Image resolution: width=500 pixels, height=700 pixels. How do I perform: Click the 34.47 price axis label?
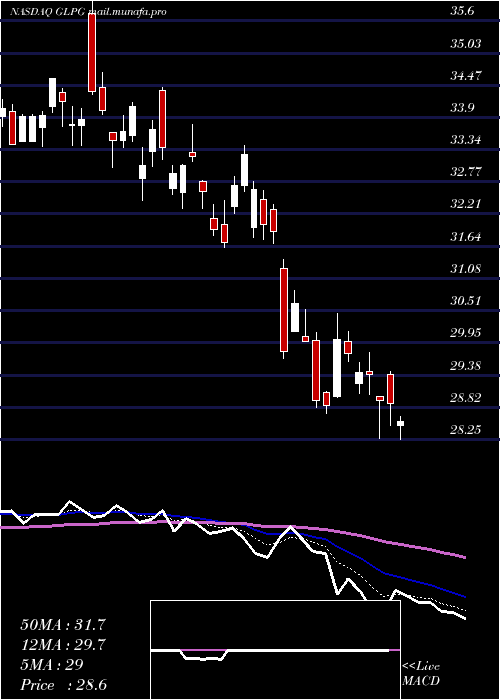(x=466, y=76)
